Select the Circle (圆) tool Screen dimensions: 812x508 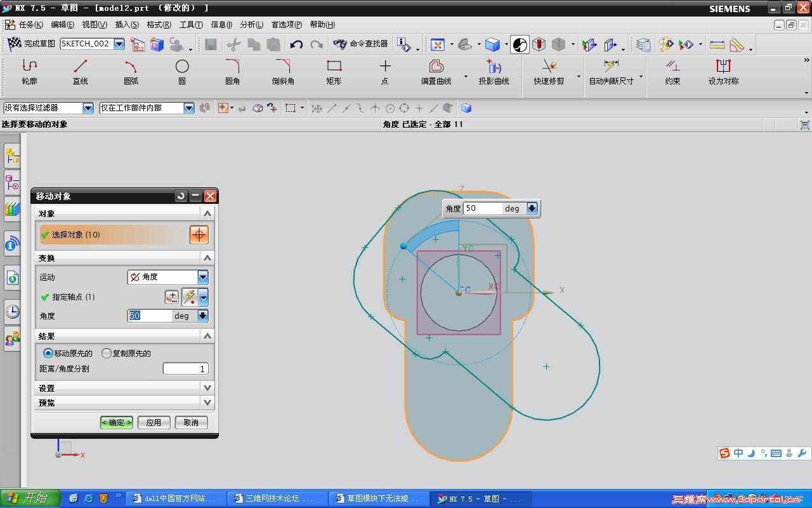tap(182, 72)
